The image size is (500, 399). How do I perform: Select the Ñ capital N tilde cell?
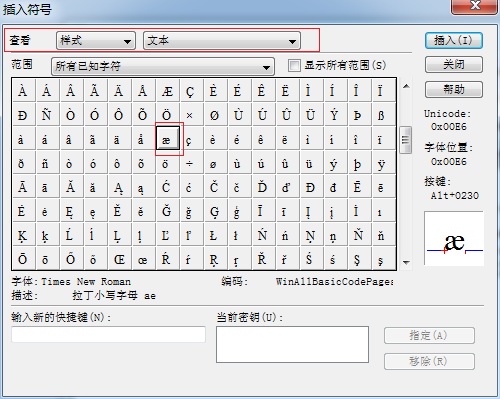pos(48,115)
